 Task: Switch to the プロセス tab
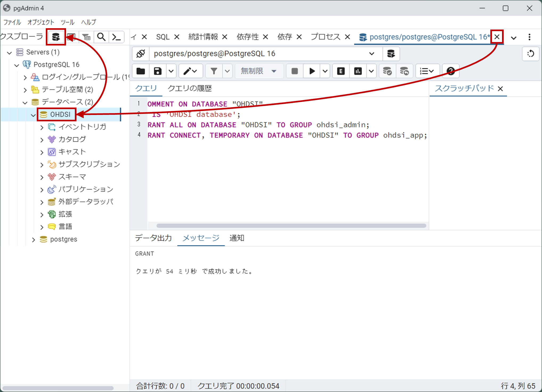click(x=326, y=37)
